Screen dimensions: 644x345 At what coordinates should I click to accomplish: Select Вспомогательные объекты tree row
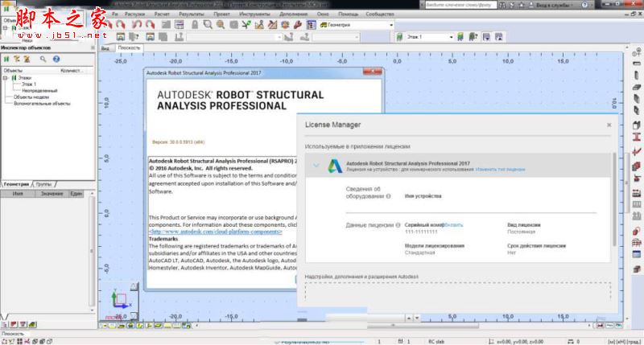click(42, 104)
